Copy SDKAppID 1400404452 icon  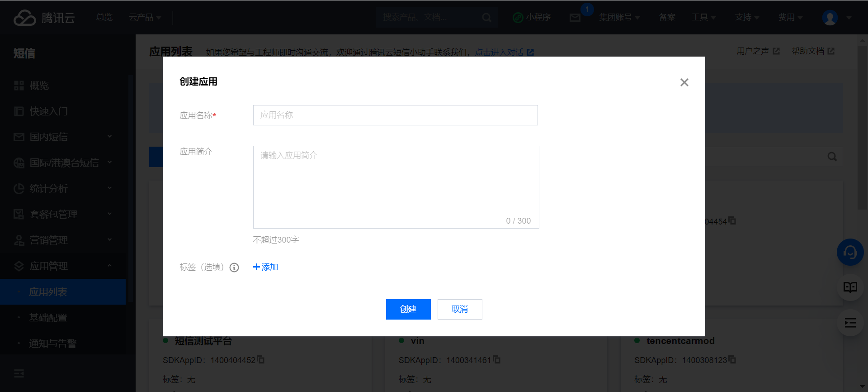click(261, 360)
